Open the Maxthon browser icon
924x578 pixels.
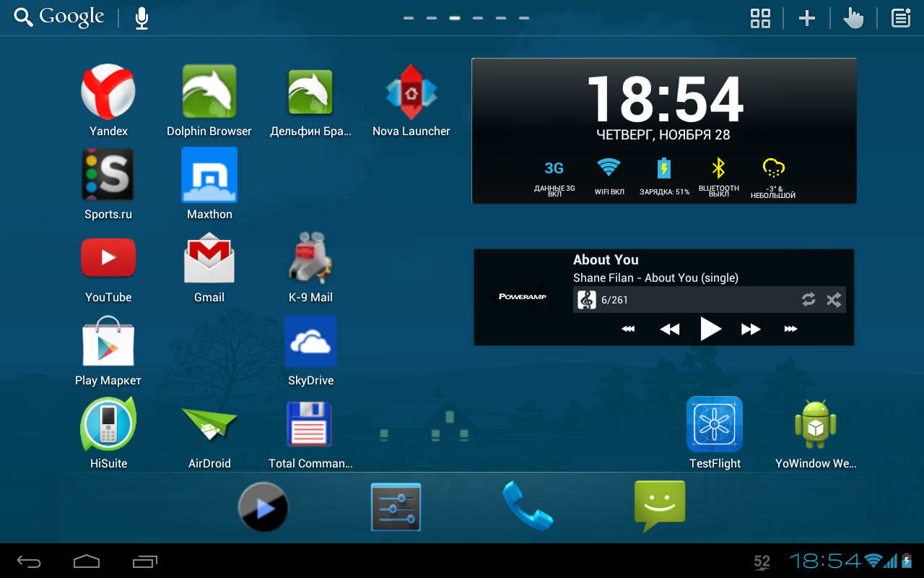pyautogui.click(x=209, y=176)
